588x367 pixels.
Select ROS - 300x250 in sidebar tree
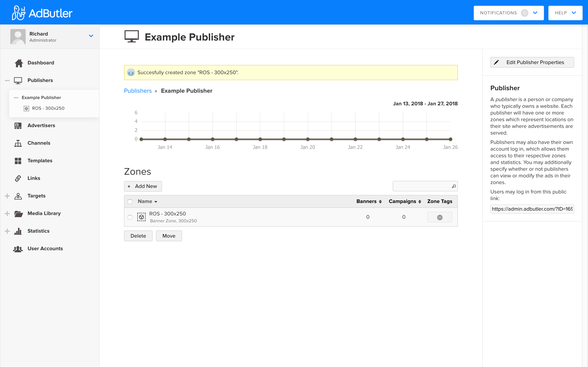coord(48,108)
